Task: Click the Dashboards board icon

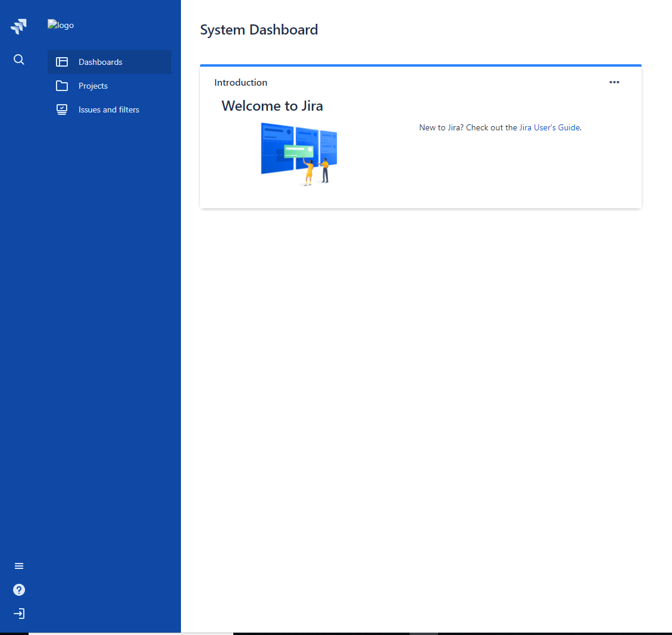Action: 62,62
